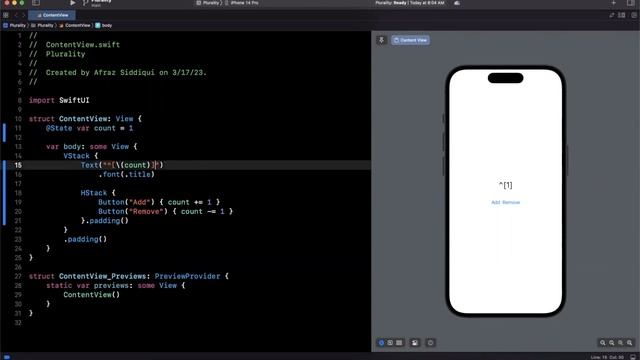Click the "// ContentView.swift" comment
Screen dimensions: 640x360
(74, 45)
